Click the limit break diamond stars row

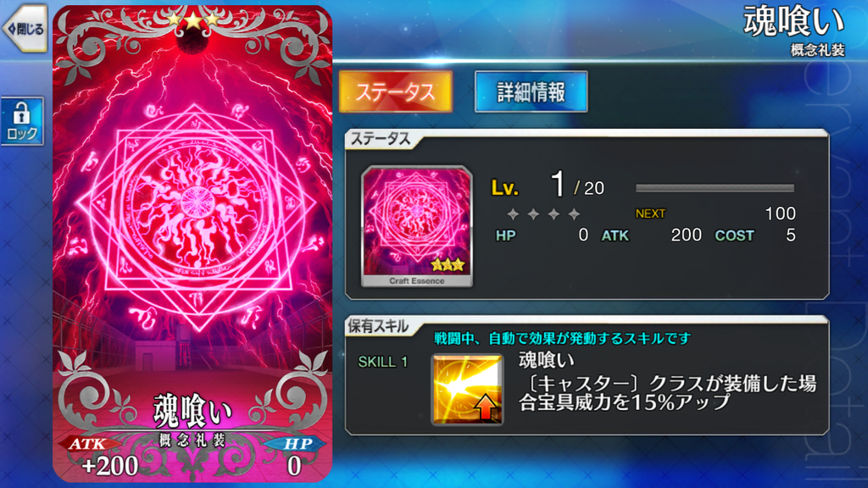[543, 213]
